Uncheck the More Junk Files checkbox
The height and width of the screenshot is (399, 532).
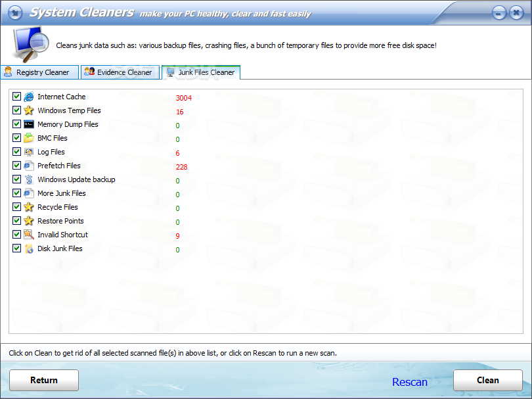coord(16,193)
